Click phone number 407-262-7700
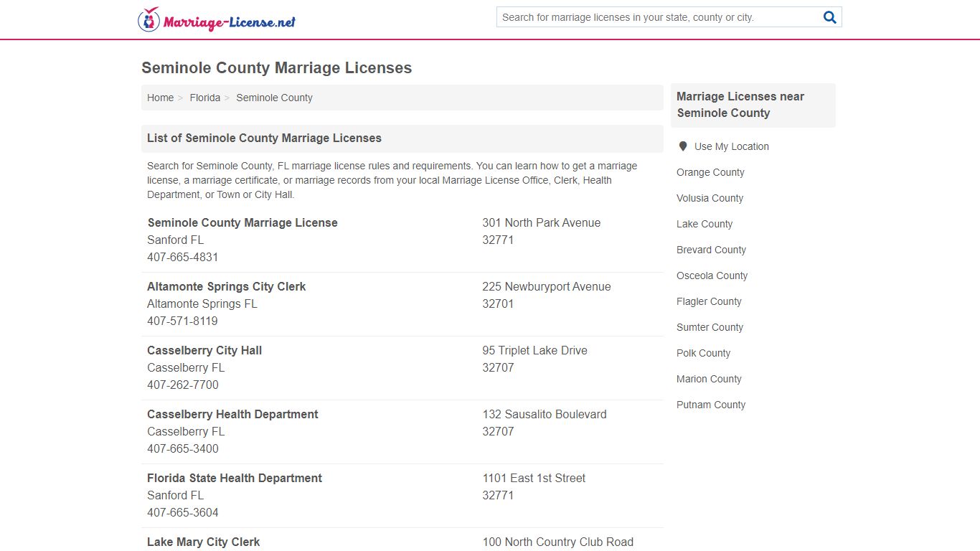 182,385
